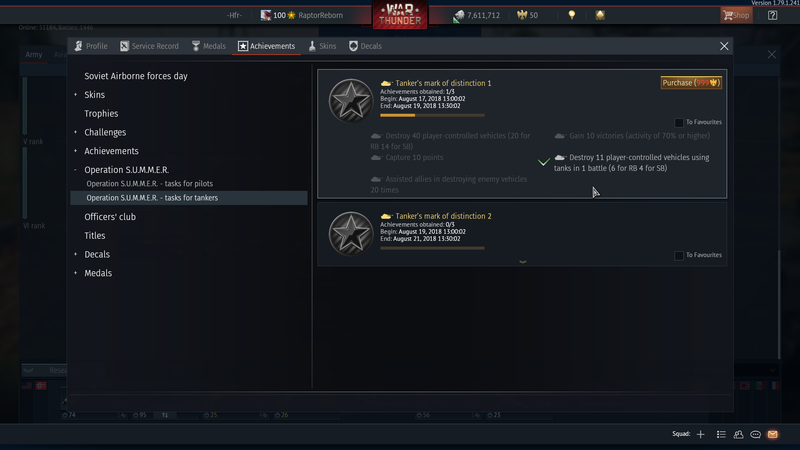Open the Profile tab
The image size is (800, 450).
point(91,46)
